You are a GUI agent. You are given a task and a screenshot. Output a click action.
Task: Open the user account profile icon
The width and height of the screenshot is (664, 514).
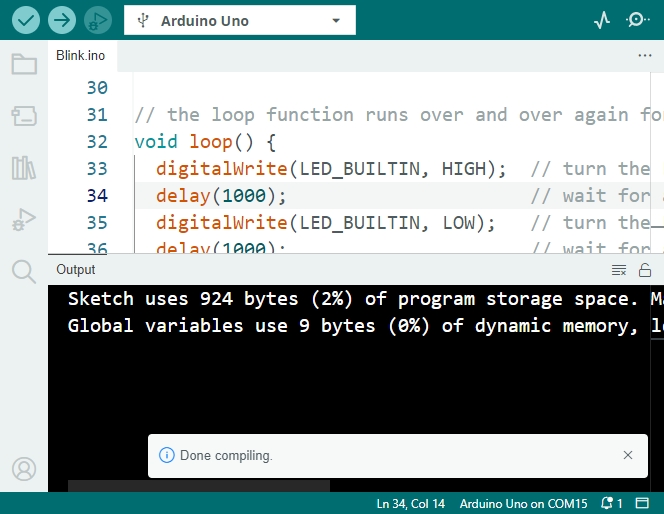(24, 469)
